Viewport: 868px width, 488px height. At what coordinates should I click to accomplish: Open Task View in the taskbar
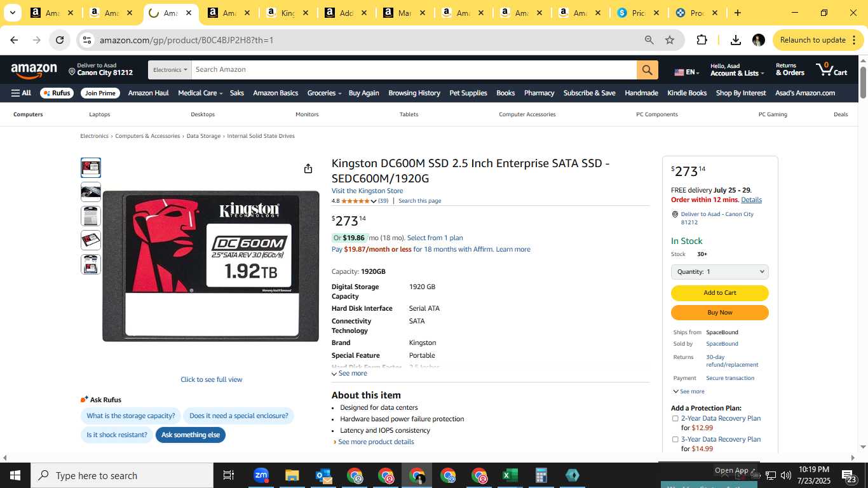pyautogui.click(x=229, y=475)
